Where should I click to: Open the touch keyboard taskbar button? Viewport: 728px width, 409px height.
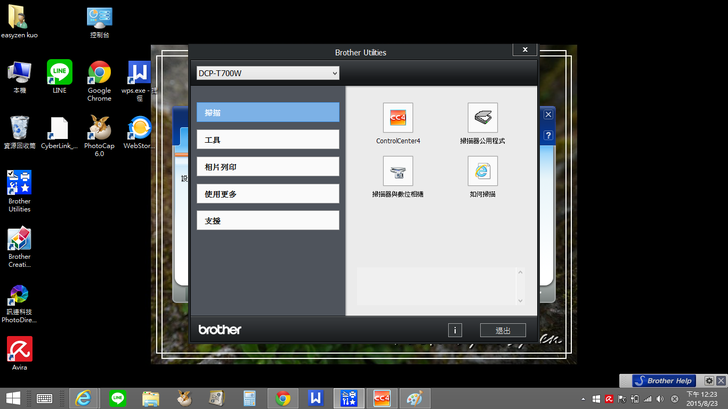pyautogui.click(x=45, y=398)
